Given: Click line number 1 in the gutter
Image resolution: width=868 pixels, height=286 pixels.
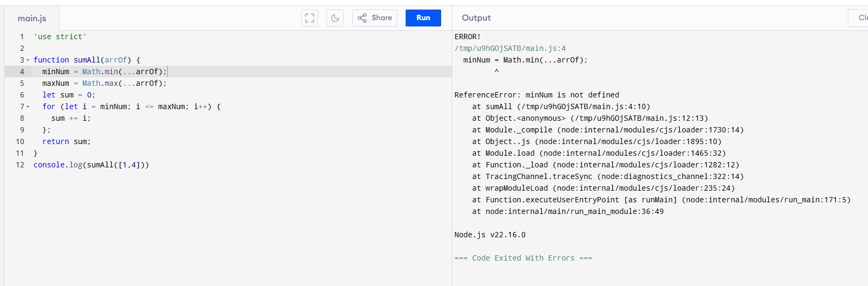Looking at the screenshot, I should (x=22, y=37).
